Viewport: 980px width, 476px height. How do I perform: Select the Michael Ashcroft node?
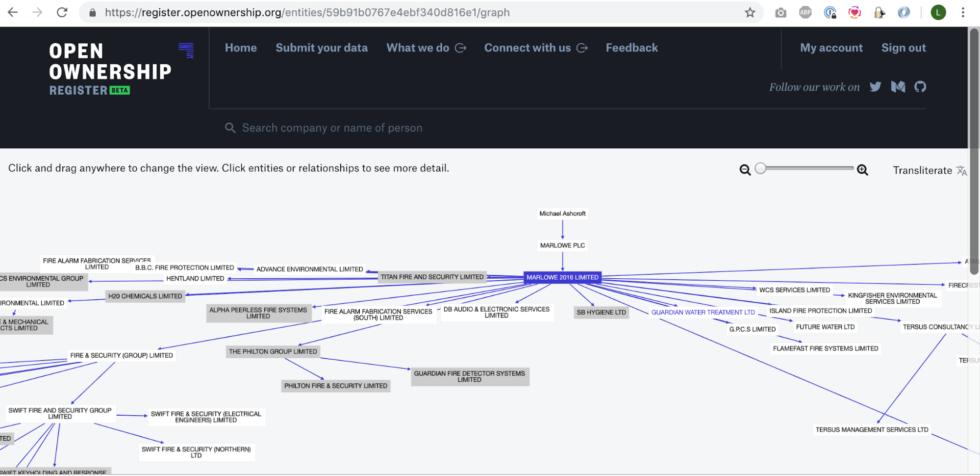click(x=562, y=213)
